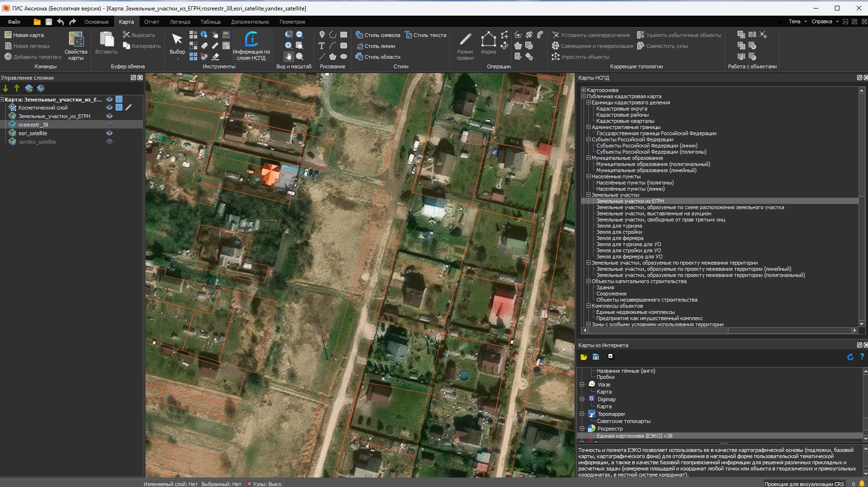868x487 pixels.
Task: Select the hand pan tool
Action: coord(288,56)
